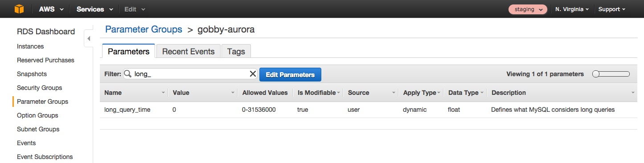The image size is (644, 163).
Task: Expand the AWS dropdown menu
Action: (x=51, y=9)
